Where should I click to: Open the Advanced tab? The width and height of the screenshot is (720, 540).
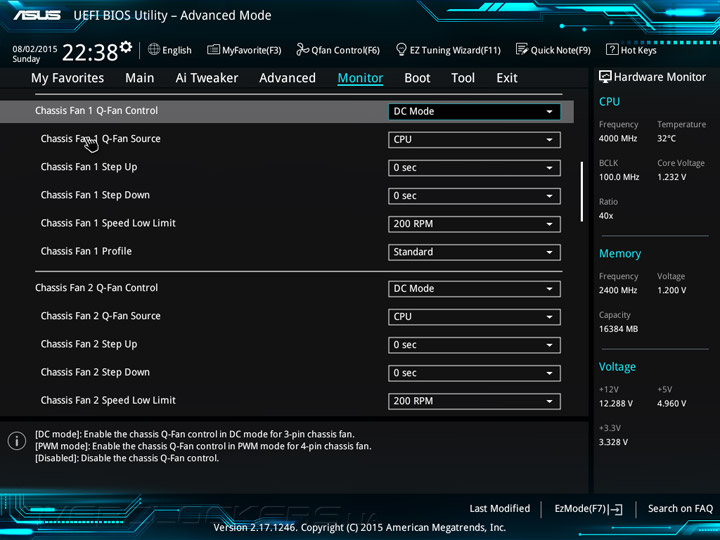coord(287,78)
